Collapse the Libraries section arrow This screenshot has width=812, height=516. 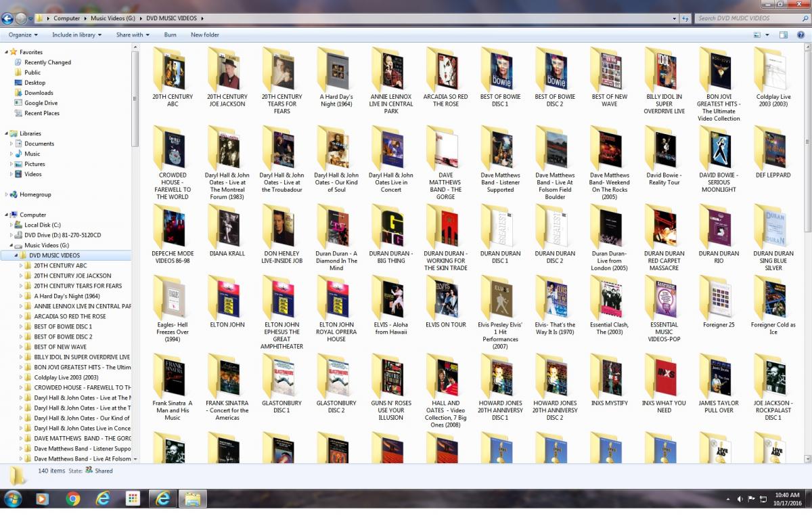coord(7,133)
